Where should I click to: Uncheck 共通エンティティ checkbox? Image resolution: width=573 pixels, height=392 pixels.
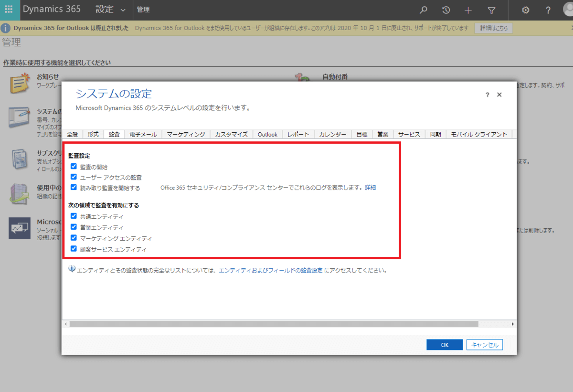pyautogui.click(x=74, y=216)
